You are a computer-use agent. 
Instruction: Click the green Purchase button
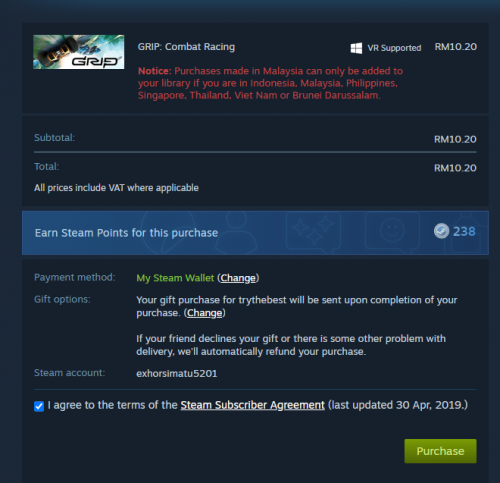440,451
